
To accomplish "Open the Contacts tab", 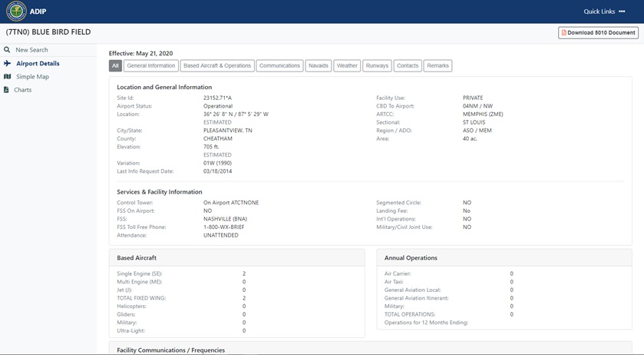I will point(408,66).
